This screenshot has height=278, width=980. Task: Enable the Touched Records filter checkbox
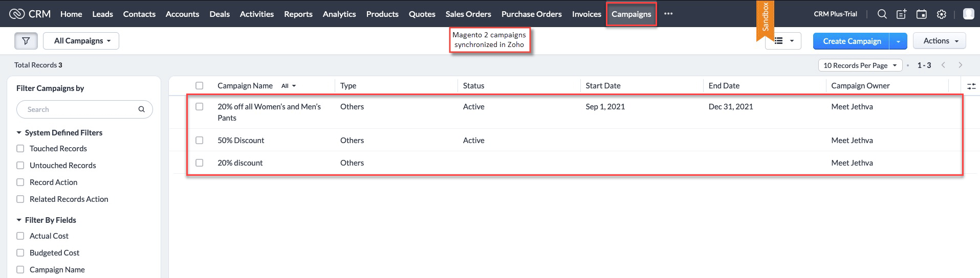pos(20,149)
